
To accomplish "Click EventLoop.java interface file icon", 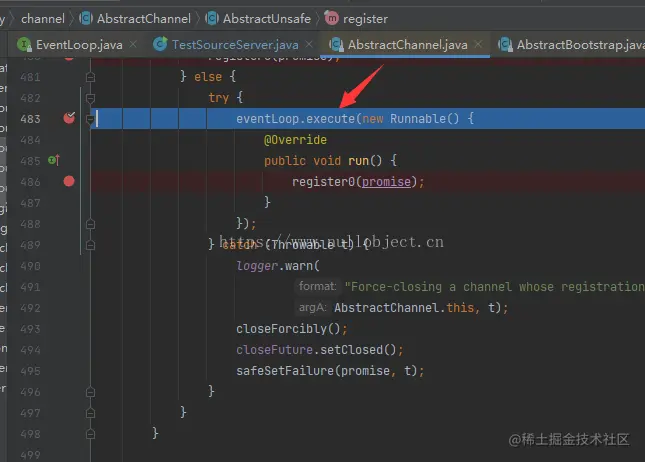I will 24,44.
